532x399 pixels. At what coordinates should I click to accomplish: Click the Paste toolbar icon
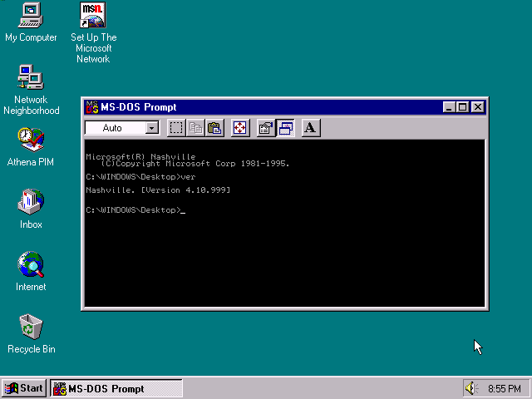pyautogui.click(x=214, y=128)
